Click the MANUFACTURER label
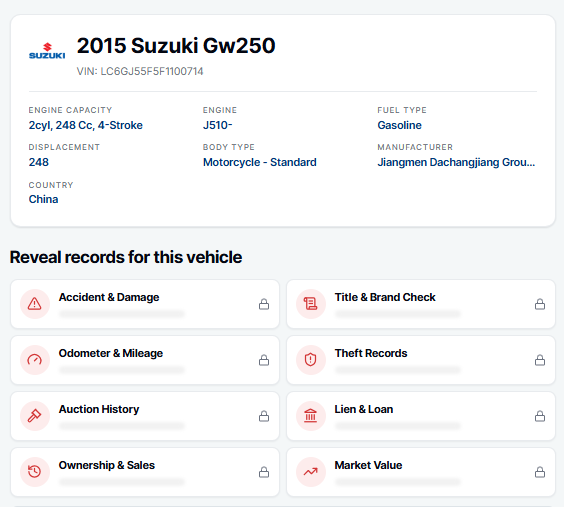Image resolution: width=564 pixels, height=507 pixels. pos(415,147)
